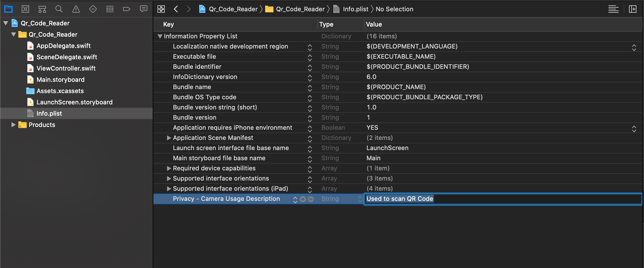
Task: Open Main.storyboard
Action: click(60, 80)
